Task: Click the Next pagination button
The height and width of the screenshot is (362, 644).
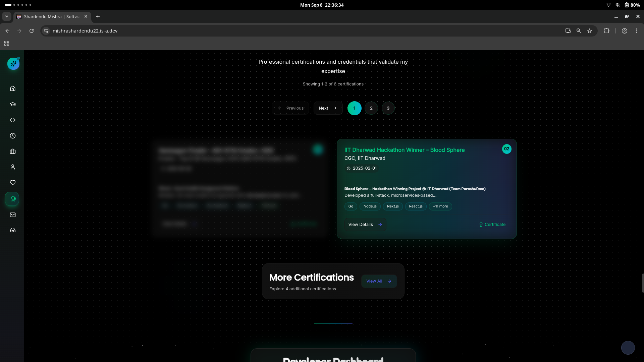Action: pos(328,108)
